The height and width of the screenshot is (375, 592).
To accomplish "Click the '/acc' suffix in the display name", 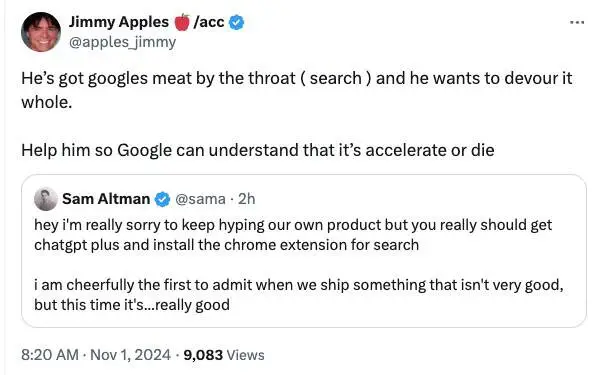I will tap(209, 22).
